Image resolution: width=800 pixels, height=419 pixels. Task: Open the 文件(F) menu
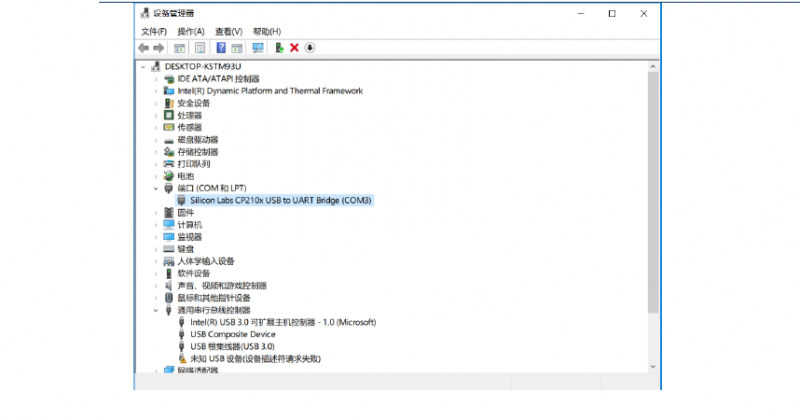pos(153,31)
